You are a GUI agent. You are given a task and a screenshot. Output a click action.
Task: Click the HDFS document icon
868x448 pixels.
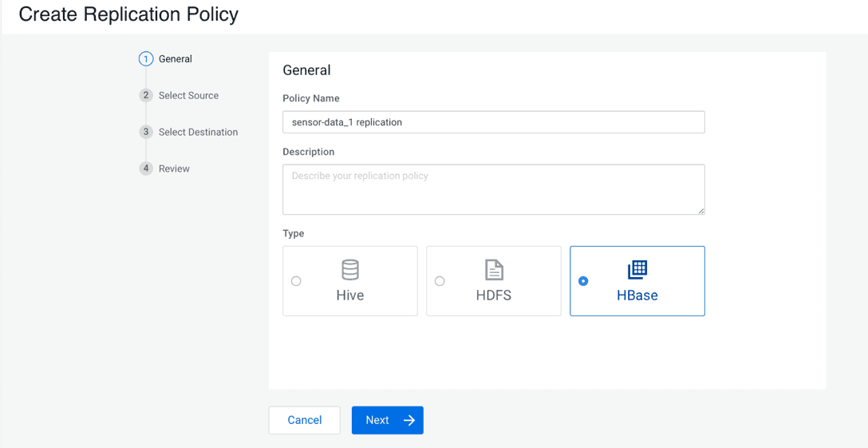tap(494, 269)
